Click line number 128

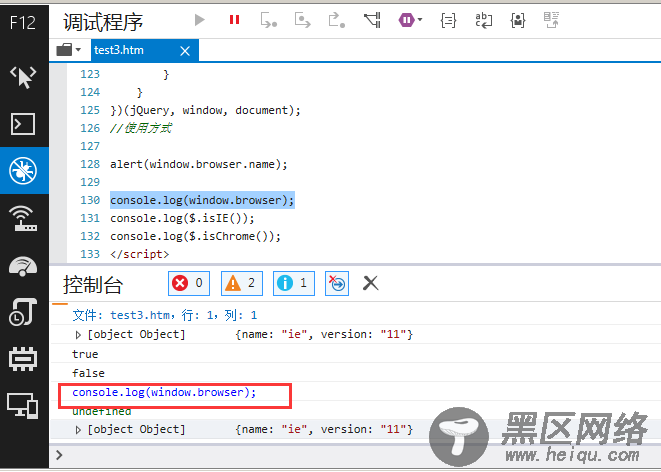tap(90, 164)
